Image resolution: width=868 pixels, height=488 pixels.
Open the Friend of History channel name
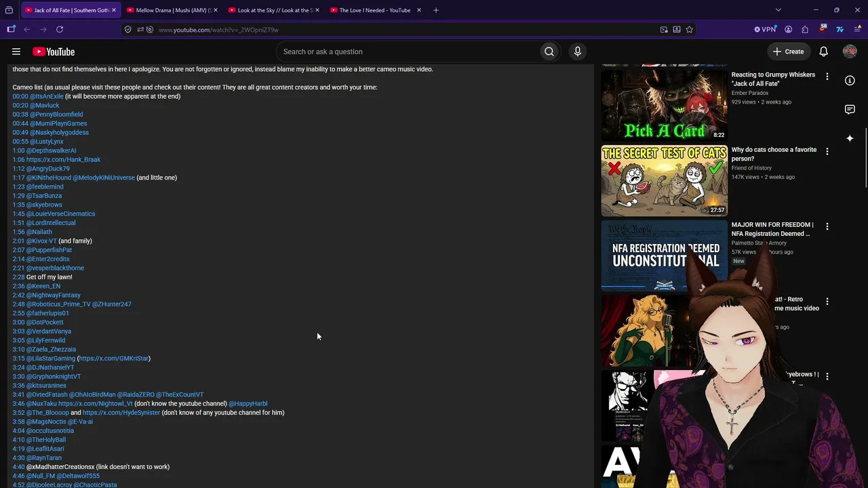point(751,168)
